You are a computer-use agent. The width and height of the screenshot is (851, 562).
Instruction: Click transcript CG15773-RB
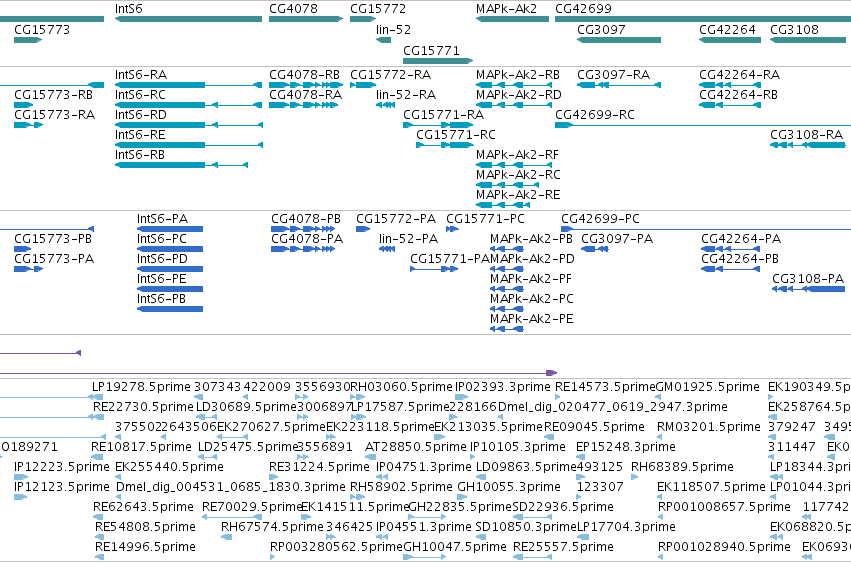tap(23, 105)
